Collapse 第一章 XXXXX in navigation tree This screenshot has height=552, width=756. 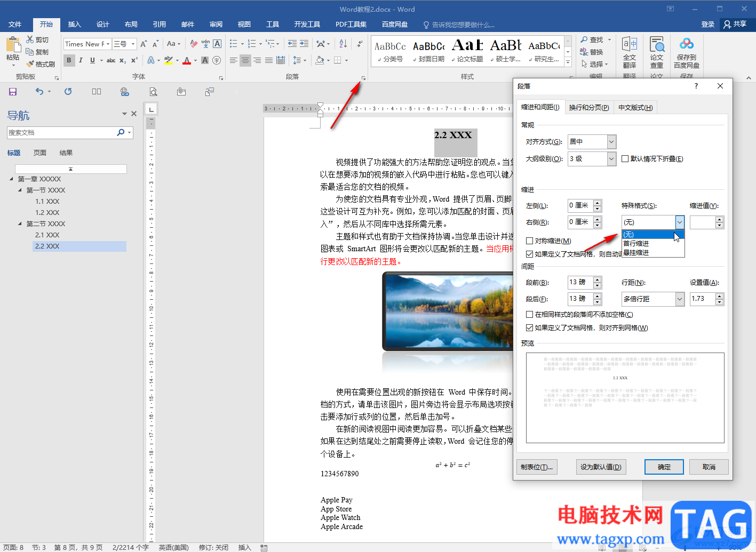[x=12, y=179]
